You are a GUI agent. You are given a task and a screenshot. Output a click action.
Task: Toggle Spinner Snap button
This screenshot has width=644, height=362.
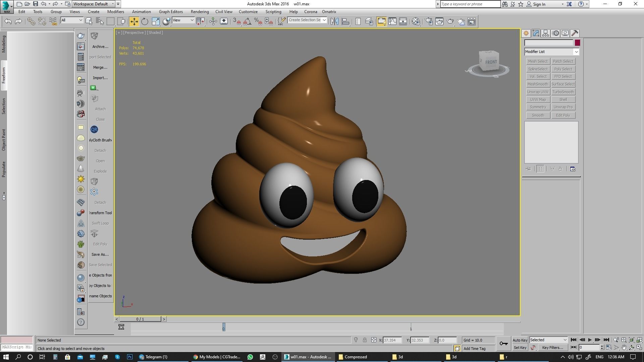pos(269,21)
